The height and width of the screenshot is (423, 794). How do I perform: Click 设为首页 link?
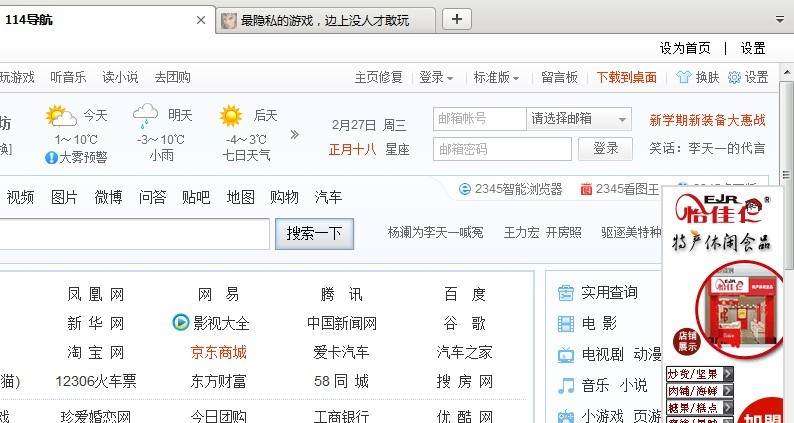coord(685,48)
